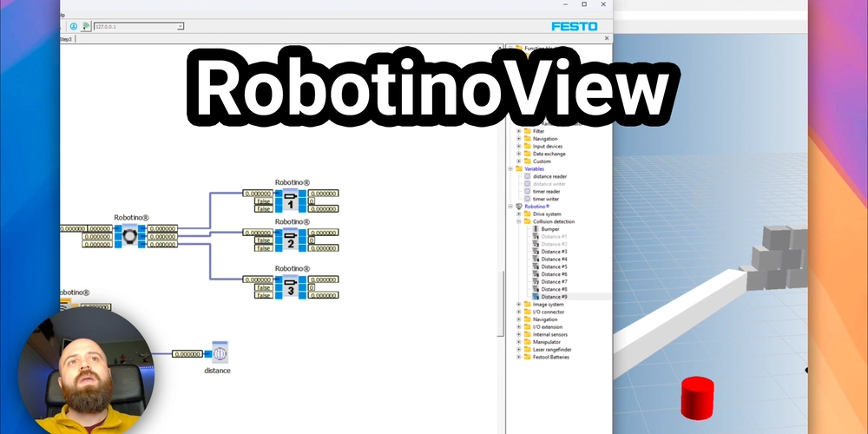The image size is (868, 434).
Task: Collapse the Collision detection folder
Action: click(x=519, y=221)
